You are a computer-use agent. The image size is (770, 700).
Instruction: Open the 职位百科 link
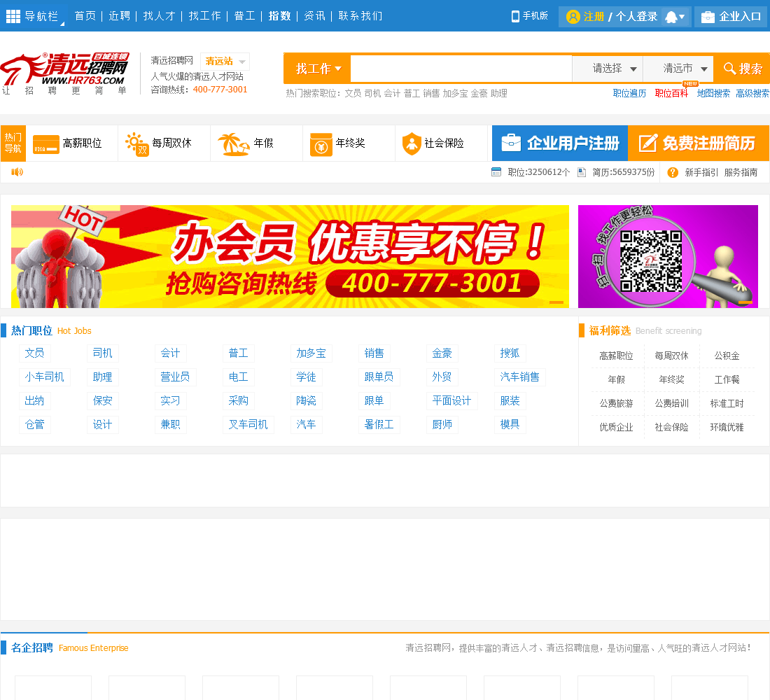click(x=671, y=93)
